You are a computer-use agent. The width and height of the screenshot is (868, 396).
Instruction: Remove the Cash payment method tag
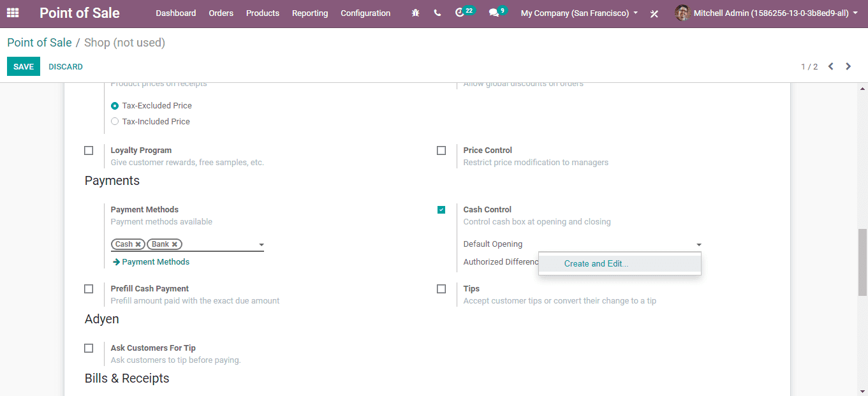click(138, 244)
